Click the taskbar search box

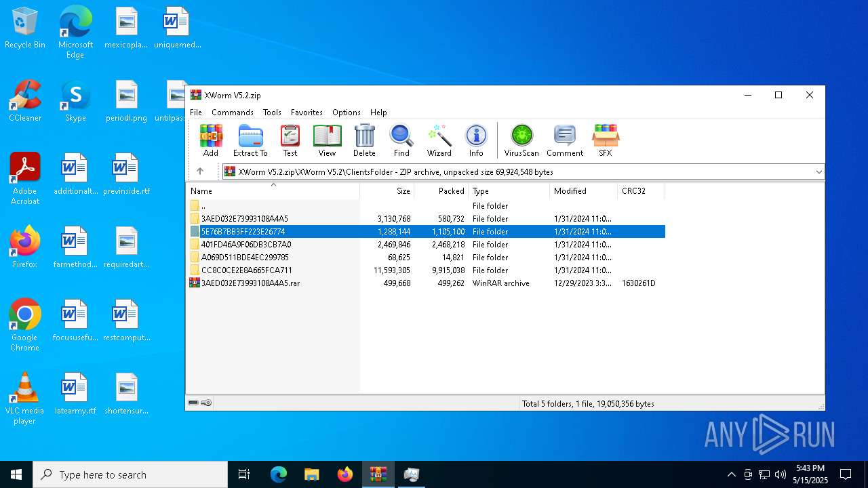point(130,474)
